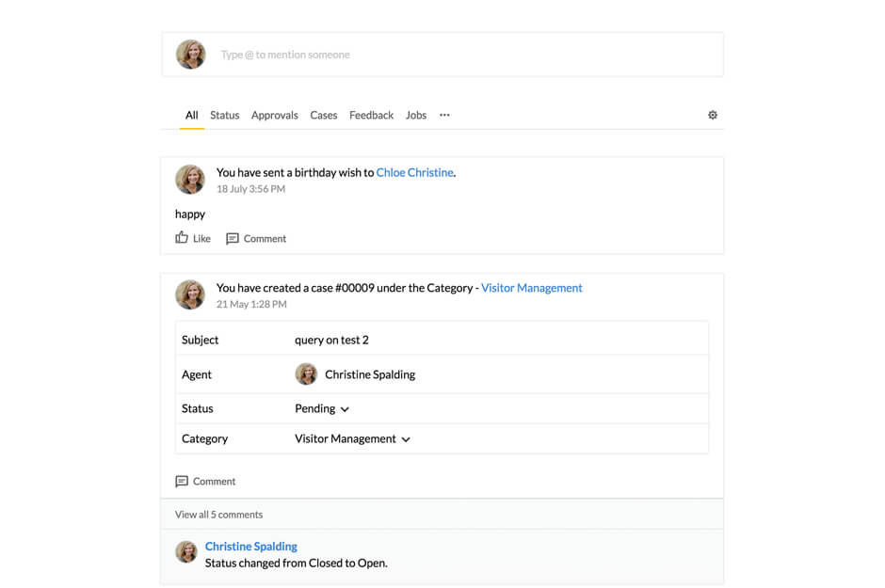Open the Visitor Management category link
This screenshot has width=885, height=588.
(x=531, y=288)
